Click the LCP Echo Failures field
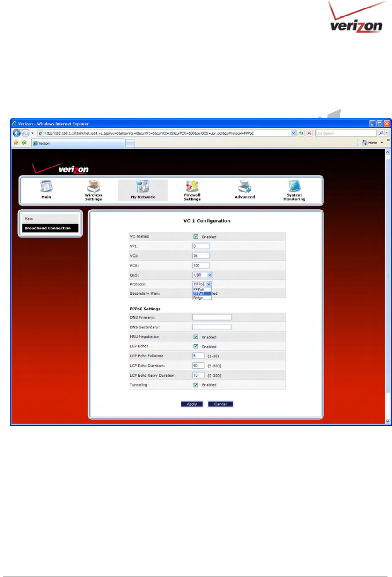Viewport: 392px width, 577px height. click(198, 356)
